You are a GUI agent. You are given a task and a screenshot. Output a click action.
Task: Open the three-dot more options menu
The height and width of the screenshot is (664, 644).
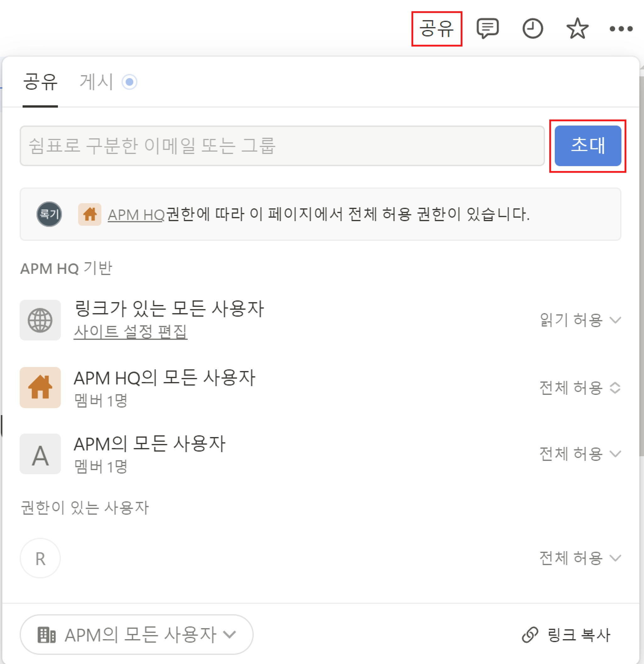coord(621,29)
